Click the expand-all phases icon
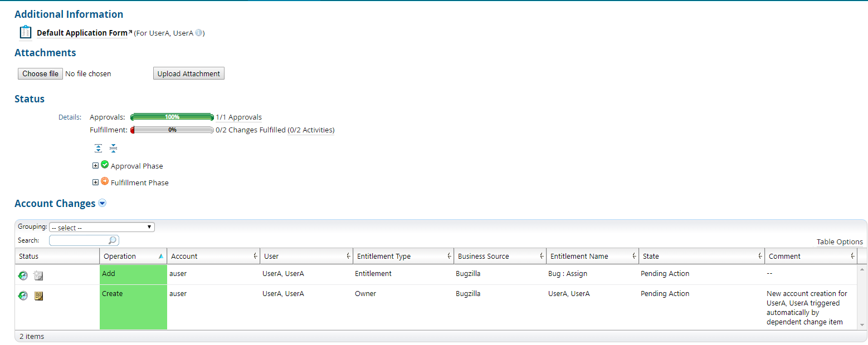The image size is (868, 345). click(99, 148)
